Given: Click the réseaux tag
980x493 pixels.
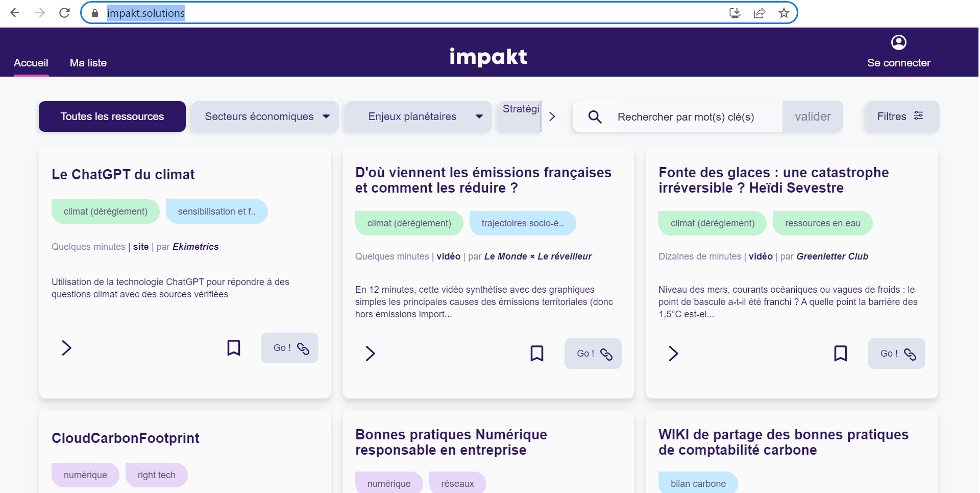Looking at the screenshot, I should [458, 483].
